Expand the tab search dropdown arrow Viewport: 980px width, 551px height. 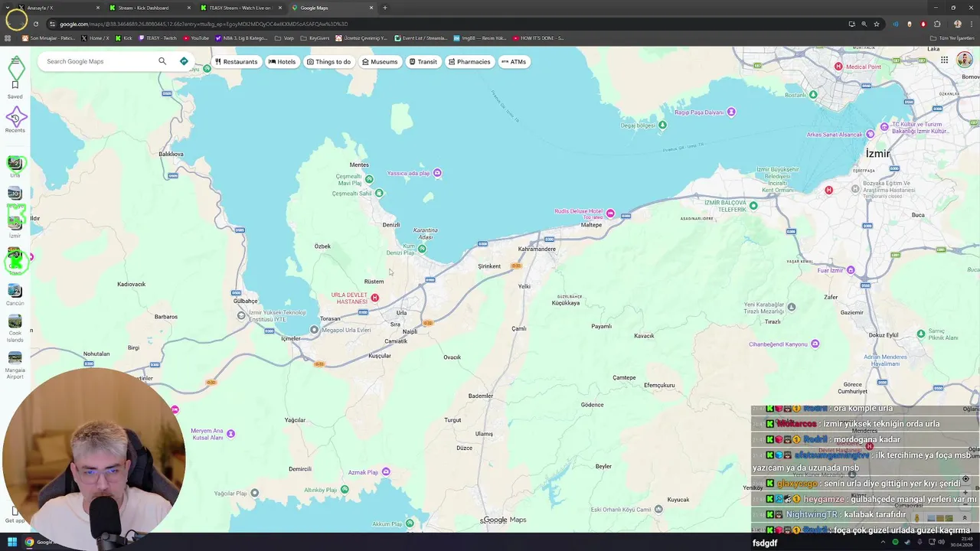(x=8, y=8)
